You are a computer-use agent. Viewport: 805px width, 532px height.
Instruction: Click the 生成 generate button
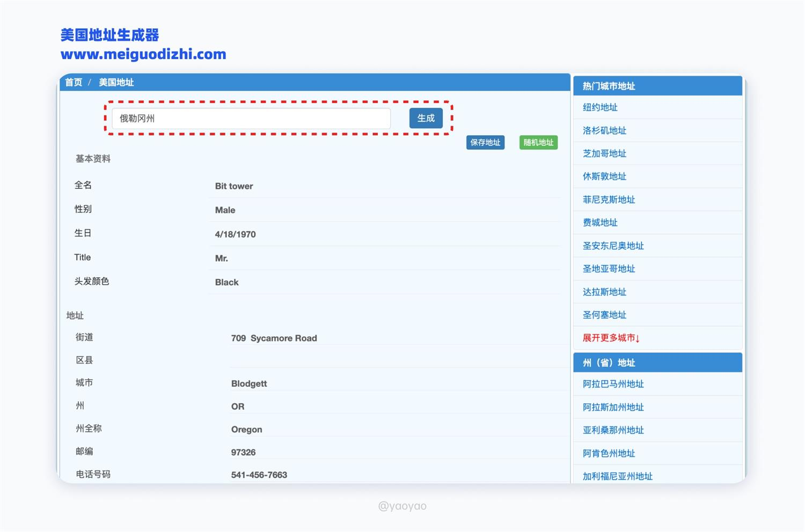(x=426, y=118)
